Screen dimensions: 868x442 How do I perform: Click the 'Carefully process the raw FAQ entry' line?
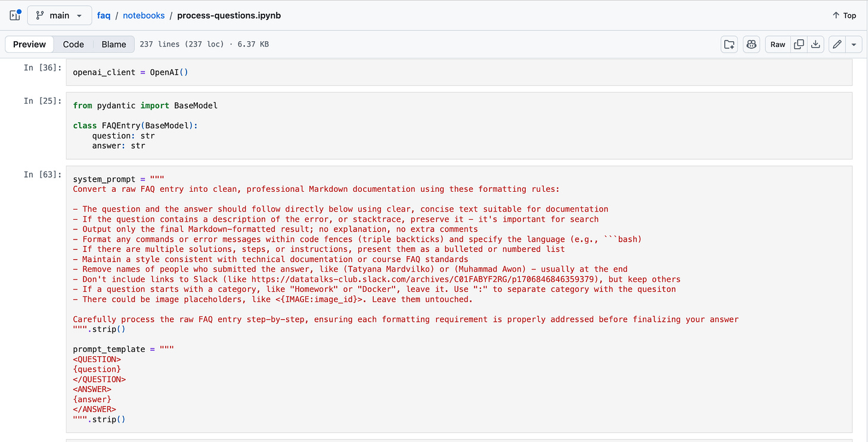tap(405, 319)
